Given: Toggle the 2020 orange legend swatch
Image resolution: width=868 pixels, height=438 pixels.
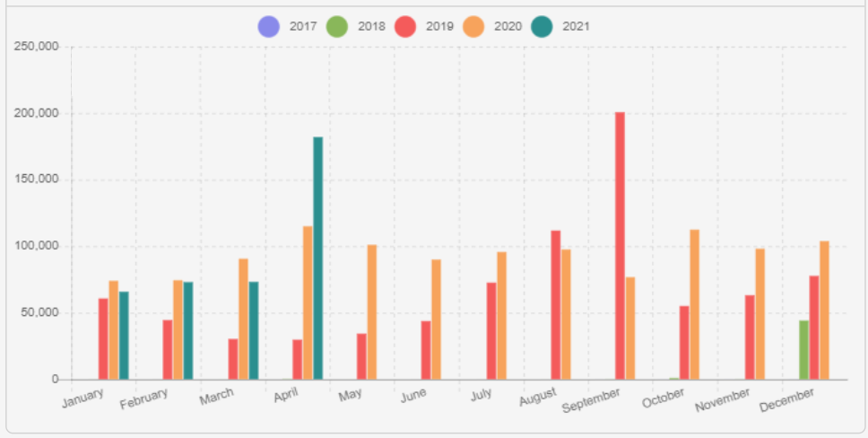Looking at the screenshot, I should point(473,27).
